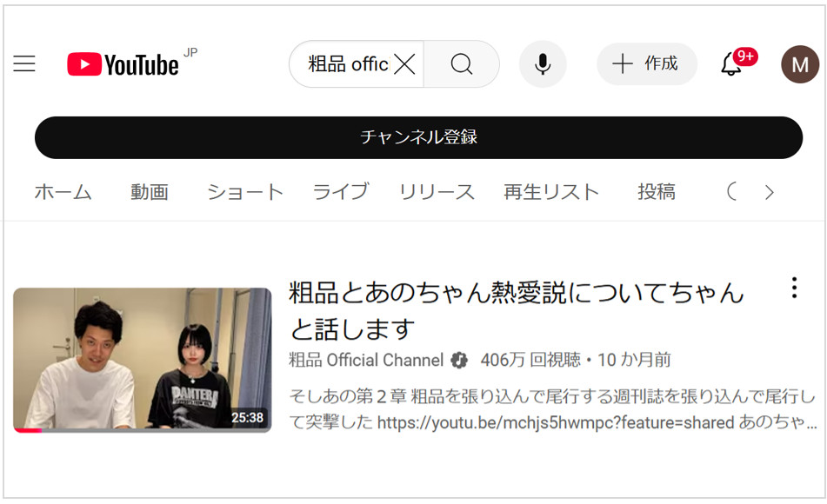Image resolution: width=827 pixels, height=504 pixels.
Task: Clear the search box text
Action: tap(404, 64)
